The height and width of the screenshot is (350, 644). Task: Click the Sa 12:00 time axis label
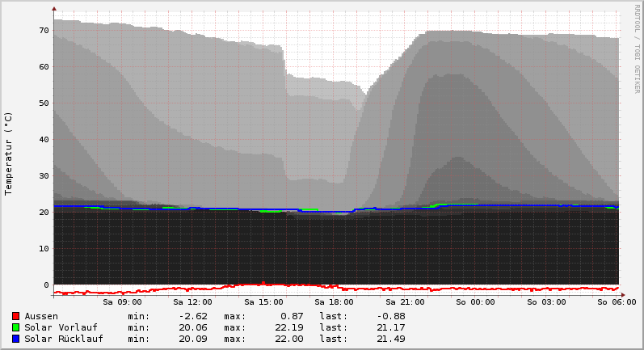click(193, 302)
